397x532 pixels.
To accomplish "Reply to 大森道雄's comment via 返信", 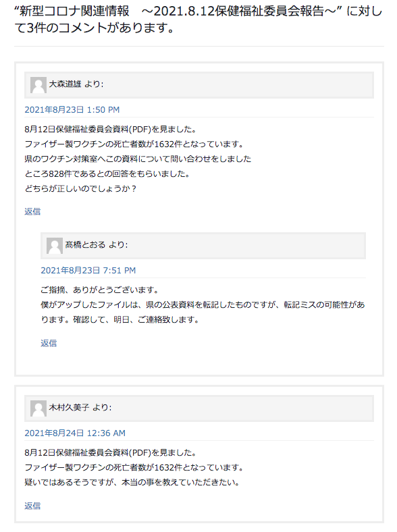I will 32,211.
